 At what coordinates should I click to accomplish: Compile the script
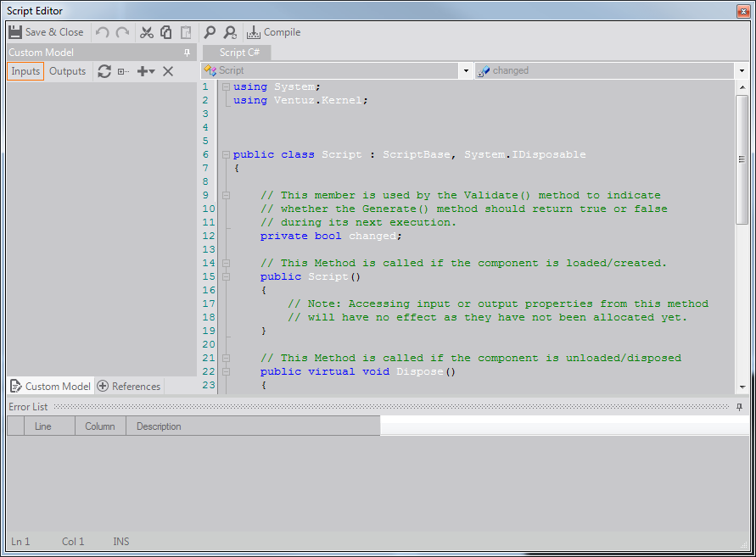tap(273, 32)
